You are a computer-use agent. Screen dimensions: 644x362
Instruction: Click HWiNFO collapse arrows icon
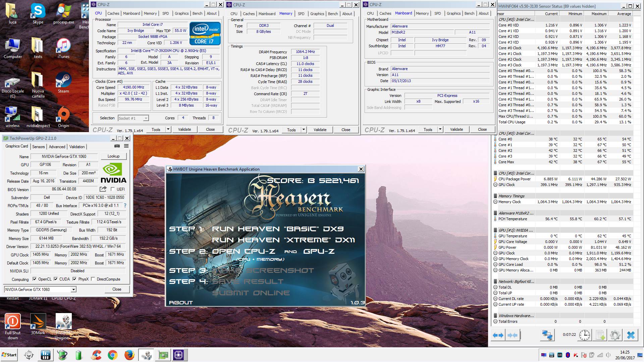pyautogui.click(x=513, y=335)
